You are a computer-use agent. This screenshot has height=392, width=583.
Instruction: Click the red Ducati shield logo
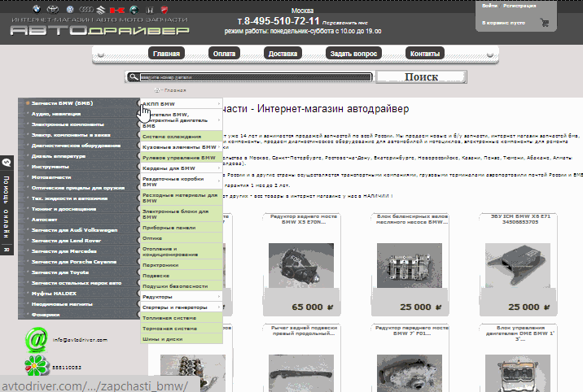(164, 10)
